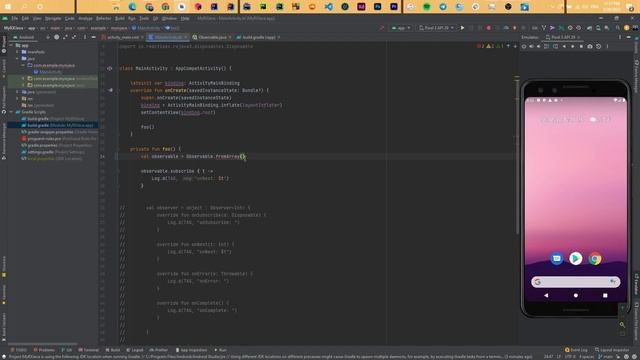Click the emulator Power button icon

[524, 47]
